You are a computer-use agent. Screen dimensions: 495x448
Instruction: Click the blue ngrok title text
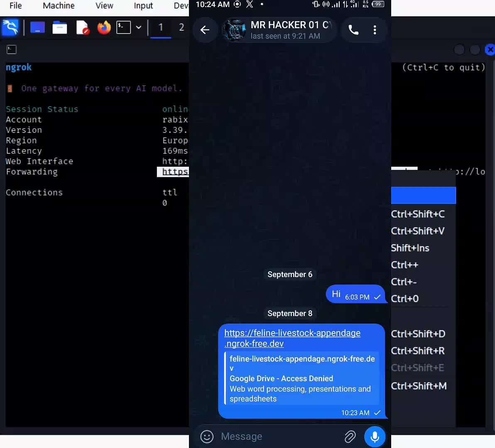[19, 67]
